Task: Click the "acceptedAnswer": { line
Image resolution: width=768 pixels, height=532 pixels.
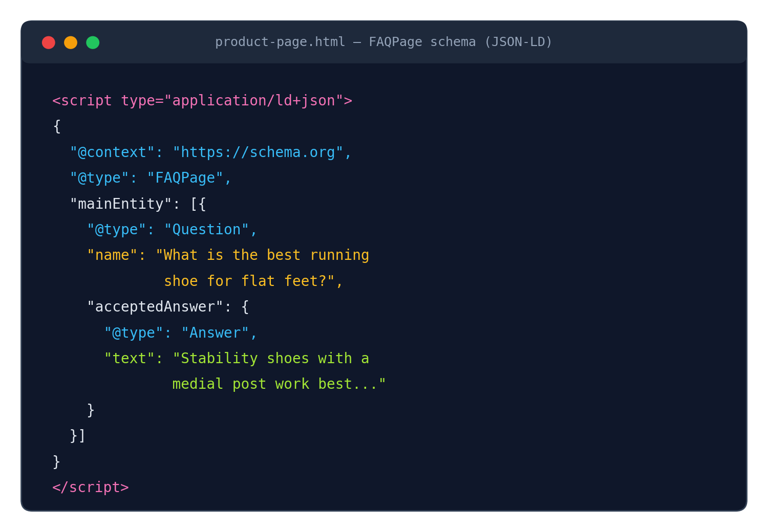Action: point(168,307)
